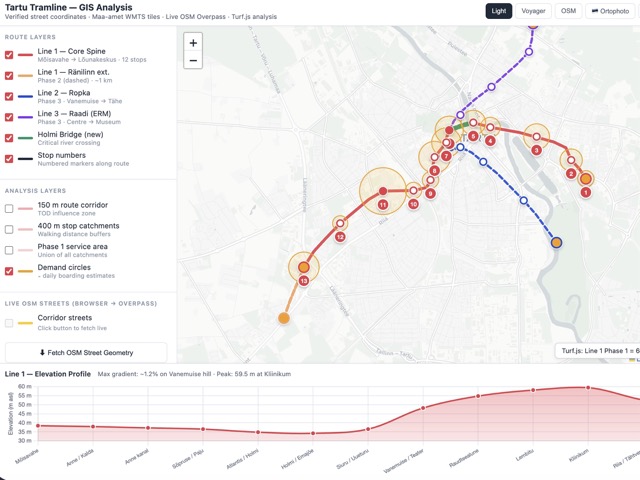
Task: Click Kliinikum peak elevation point
Action: pyautogui.click(x=588, y=388)
